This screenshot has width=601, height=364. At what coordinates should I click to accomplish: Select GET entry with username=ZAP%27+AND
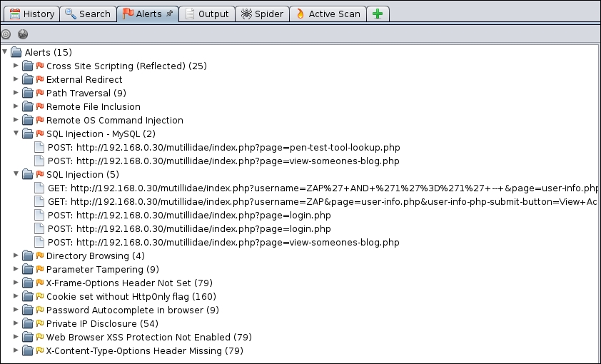coord(323,188)
